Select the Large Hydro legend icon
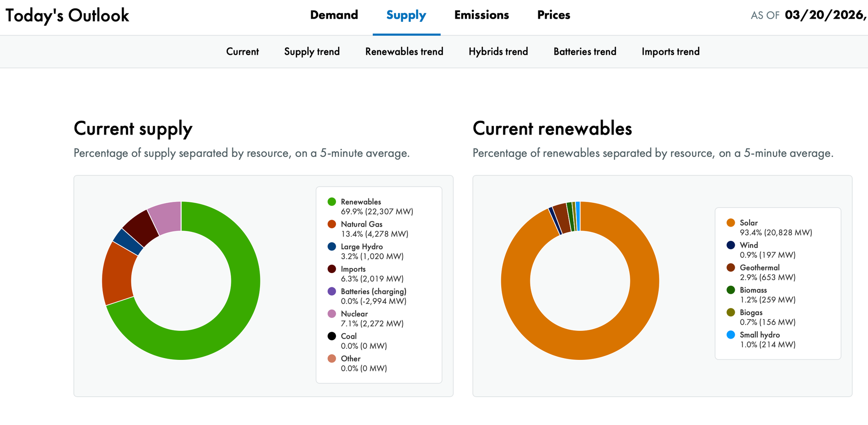 331,247
